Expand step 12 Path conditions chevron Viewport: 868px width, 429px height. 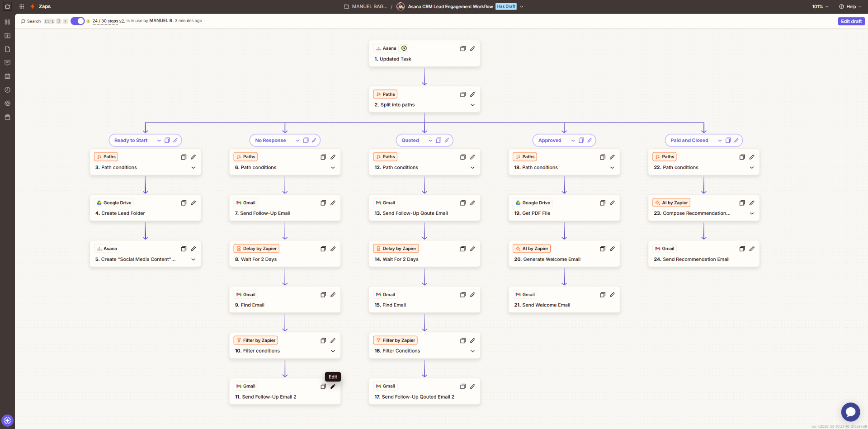pos(472,168)
